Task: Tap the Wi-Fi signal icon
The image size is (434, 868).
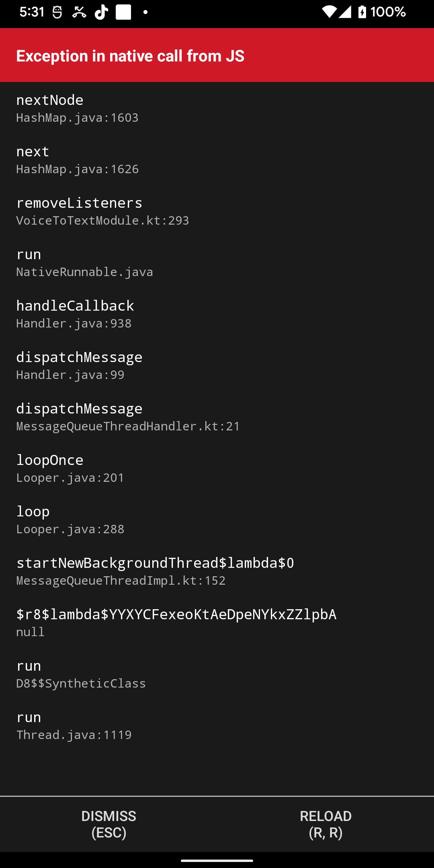Action: tap(329, 12)
